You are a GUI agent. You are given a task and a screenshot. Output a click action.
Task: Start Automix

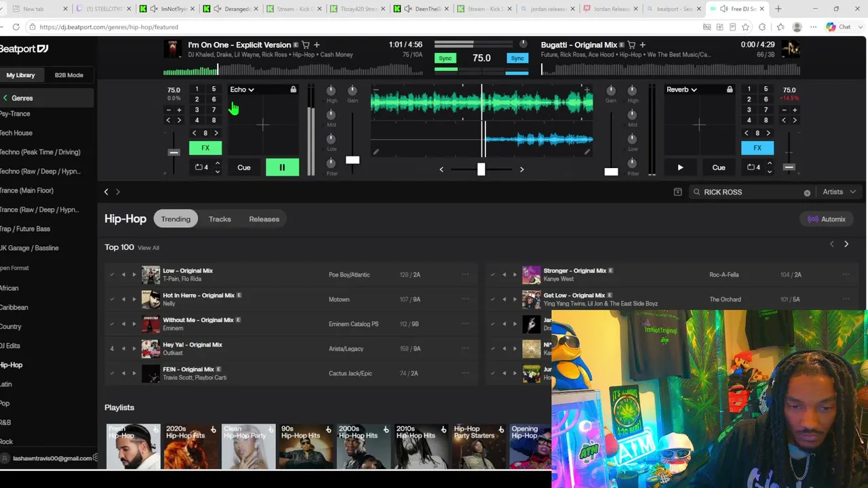click(827, 219)
